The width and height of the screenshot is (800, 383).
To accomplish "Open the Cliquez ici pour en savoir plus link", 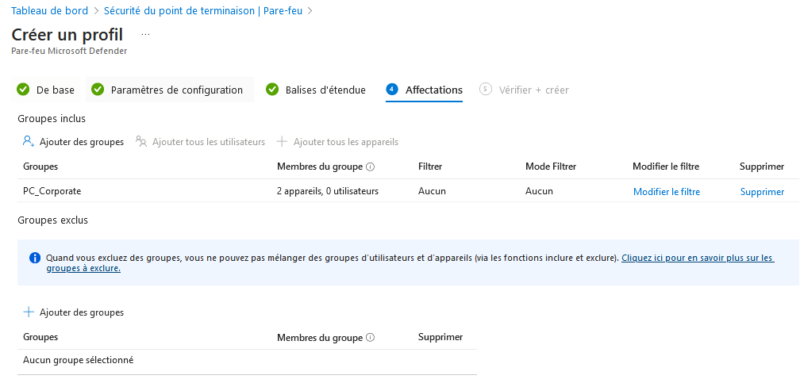I will pyautogui.click(x=697, y=258).
